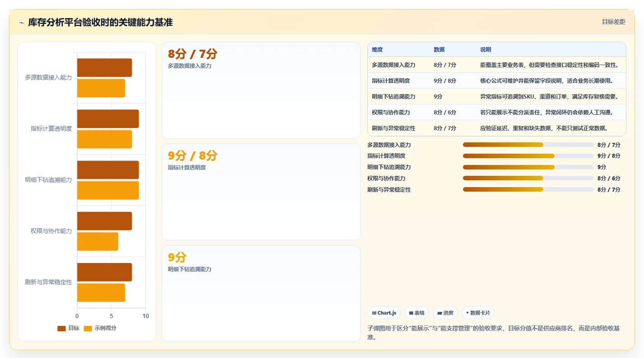Toggle the 示例得分 legend swatch
The image size is (644, 358).
tap(88, 329)
